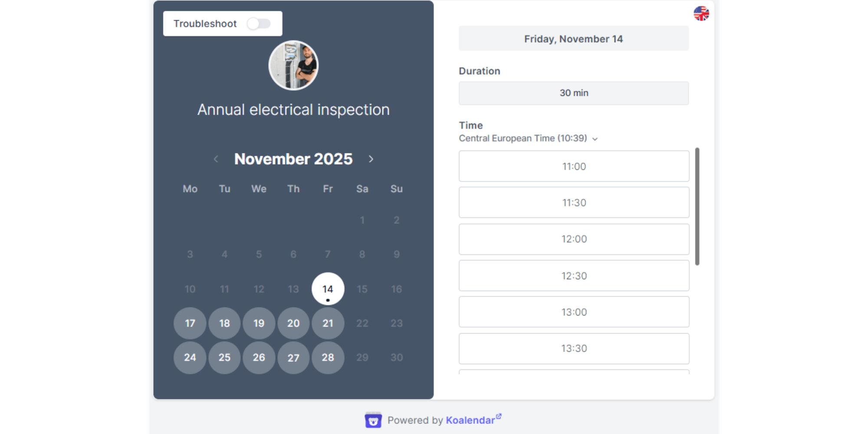Click the UK flag language icon

pyautogui.click(x=701, y=13)
